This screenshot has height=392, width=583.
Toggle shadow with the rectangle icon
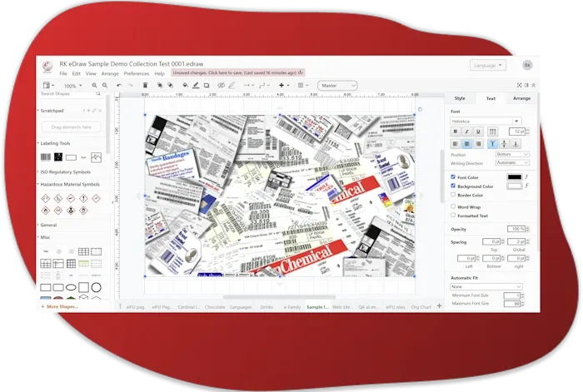click(x=207, y=86)
